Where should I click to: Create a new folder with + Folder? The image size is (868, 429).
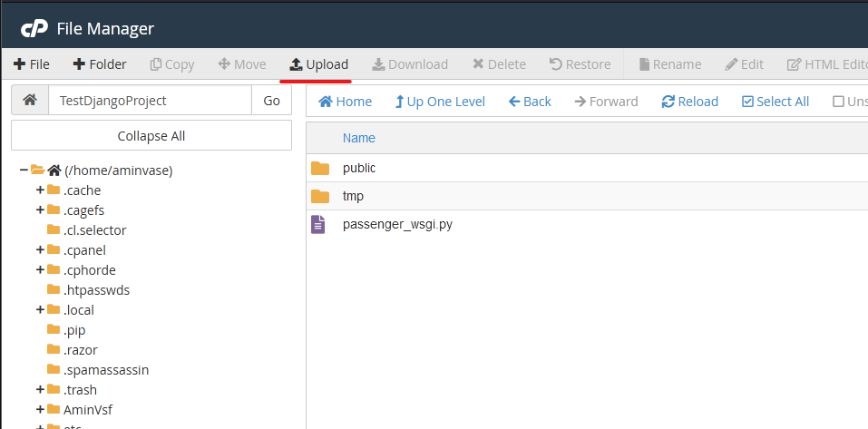tap(100, 64)
